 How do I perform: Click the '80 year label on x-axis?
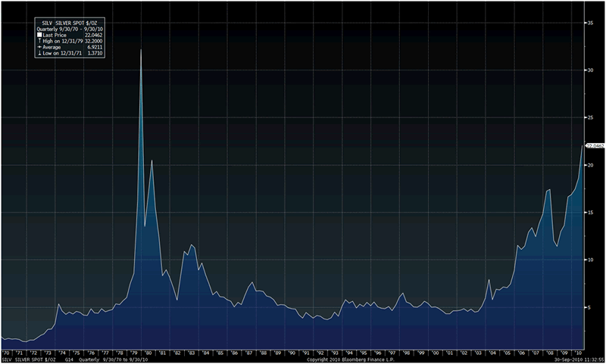pyautogui.click(x=148, y=353)
